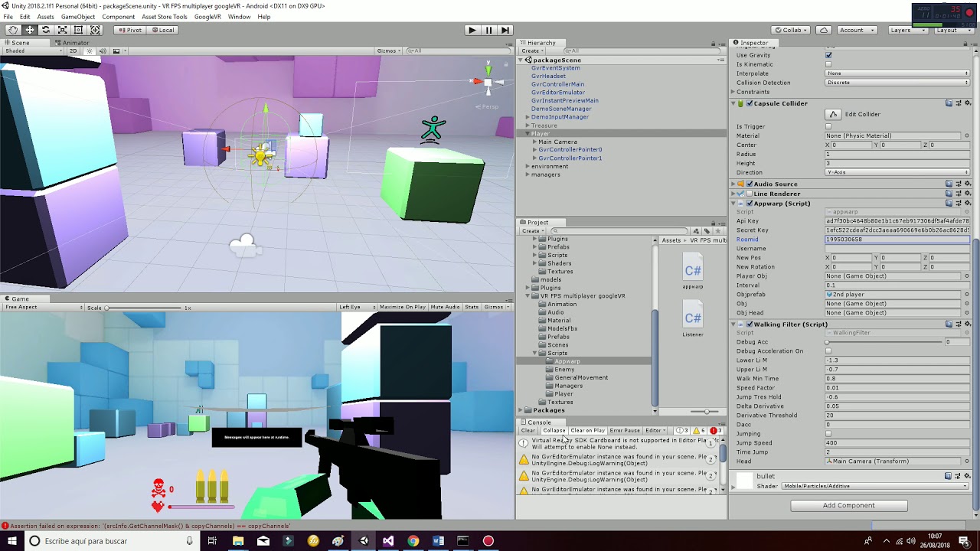Toggle info messages filter in console
The image size is (980, 551).
click(x=682, y=431)
